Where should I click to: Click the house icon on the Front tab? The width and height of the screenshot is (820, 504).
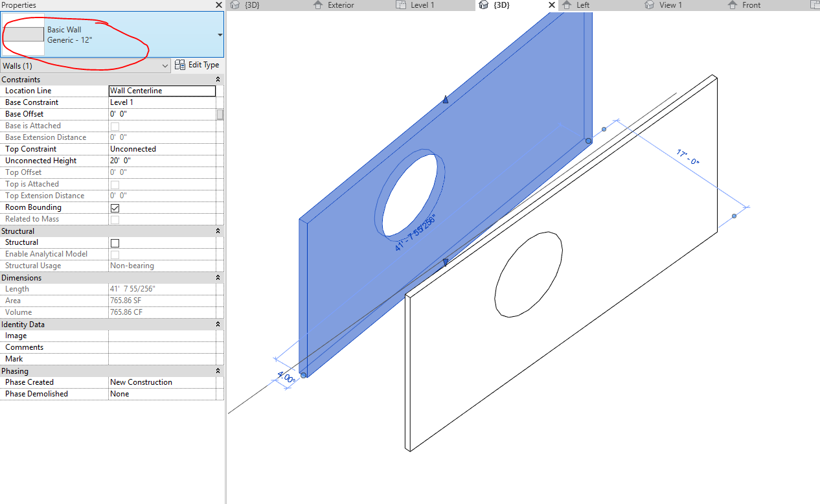pos(731,5)
